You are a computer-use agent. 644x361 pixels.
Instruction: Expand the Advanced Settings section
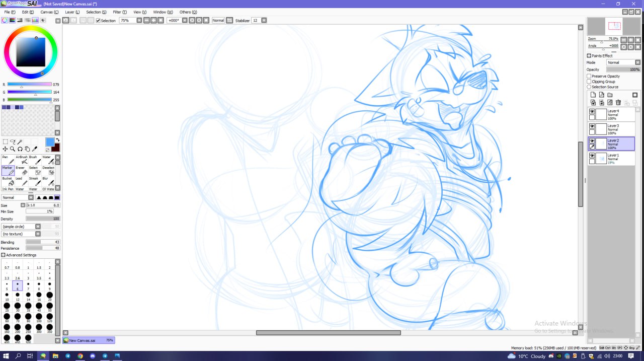(4, 255)
